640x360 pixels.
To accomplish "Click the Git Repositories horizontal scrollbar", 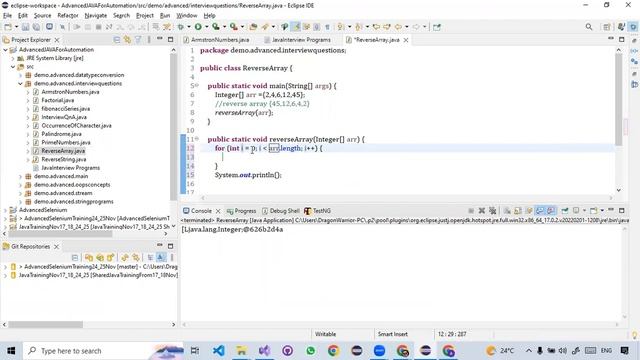I will 46,324.
